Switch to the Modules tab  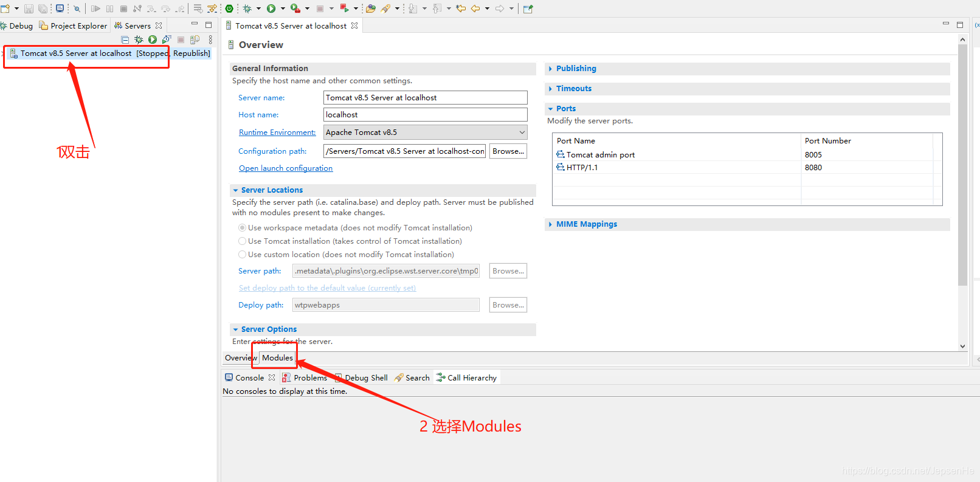pyautogui.click(x=277, y=358)
